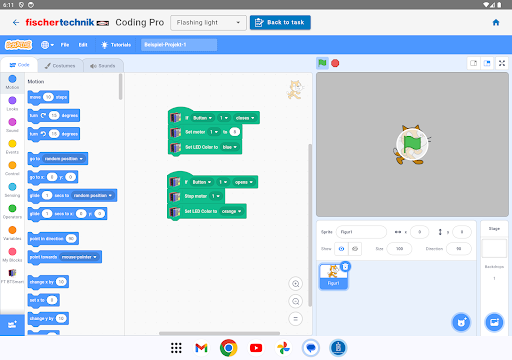The image size is (512, 360).
Task: Click the choose a sprite button
Action: [x=461, y=322]
